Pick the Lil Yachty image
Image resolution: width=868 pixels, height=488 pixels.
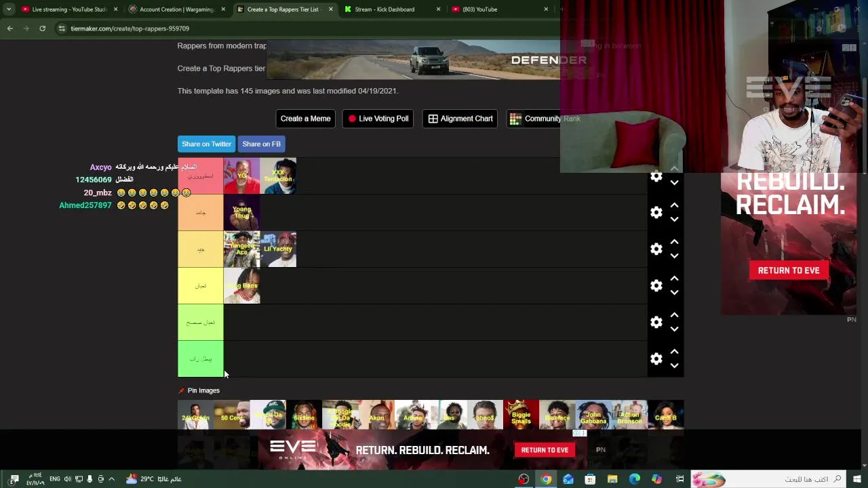click(x=278, y=249)
